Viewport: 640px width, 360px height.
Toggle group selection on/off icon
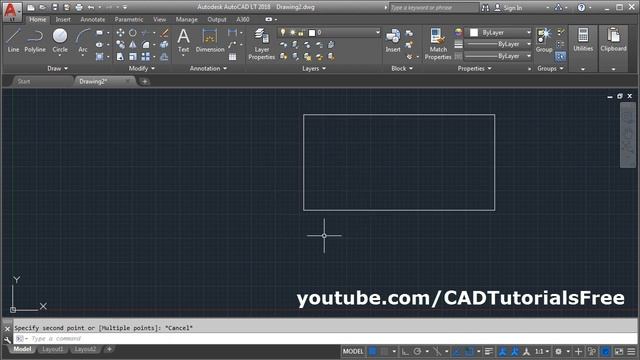(x=561, y=56)
